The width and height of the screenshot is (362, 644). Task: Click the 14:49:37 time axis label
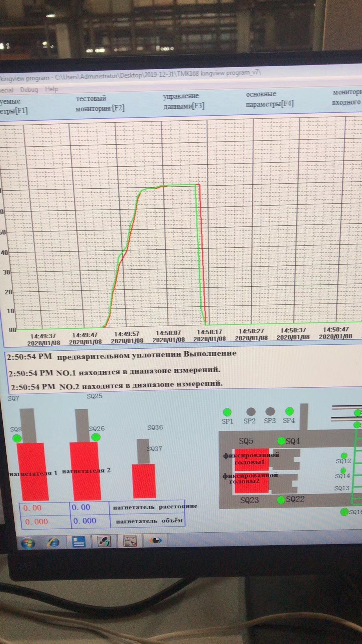[x=43, y=339]
